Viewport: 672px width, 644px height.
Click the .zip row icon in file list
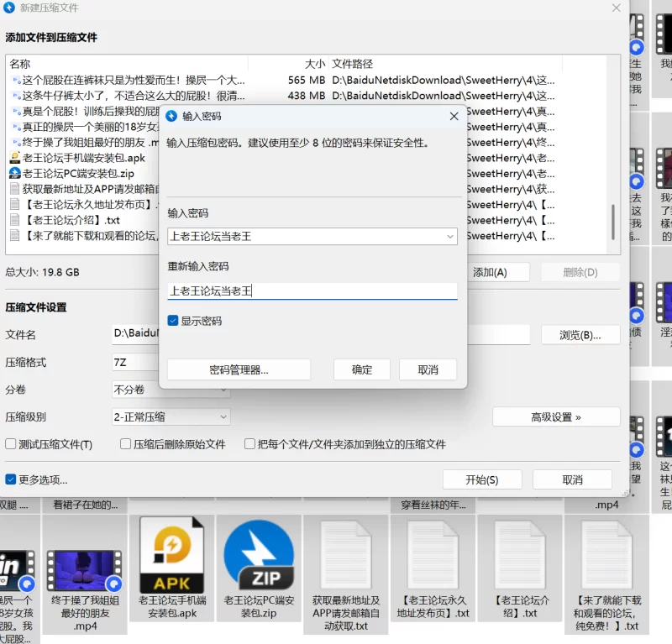[15, 174]
